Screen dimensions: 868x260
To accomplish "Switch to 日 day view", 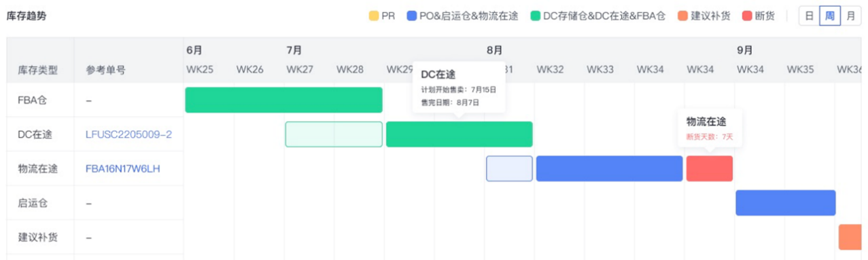I will tap(809, 16).
